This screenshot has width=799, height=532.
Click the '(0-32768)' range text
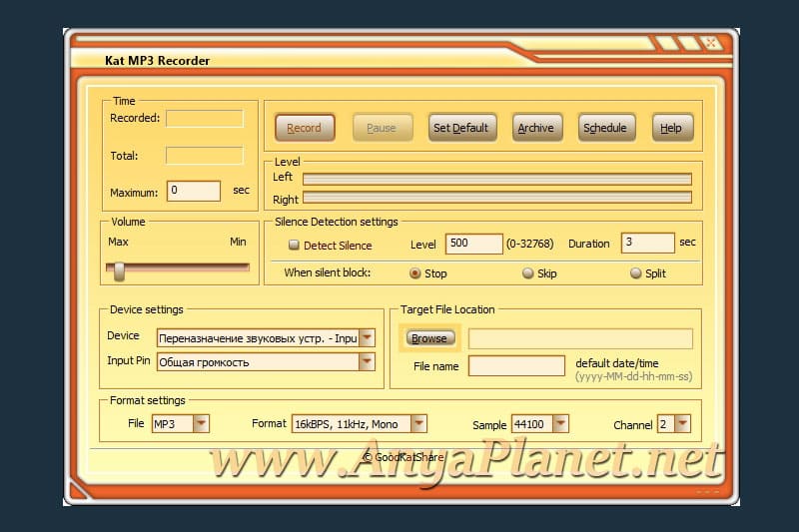tap(530, 244)
